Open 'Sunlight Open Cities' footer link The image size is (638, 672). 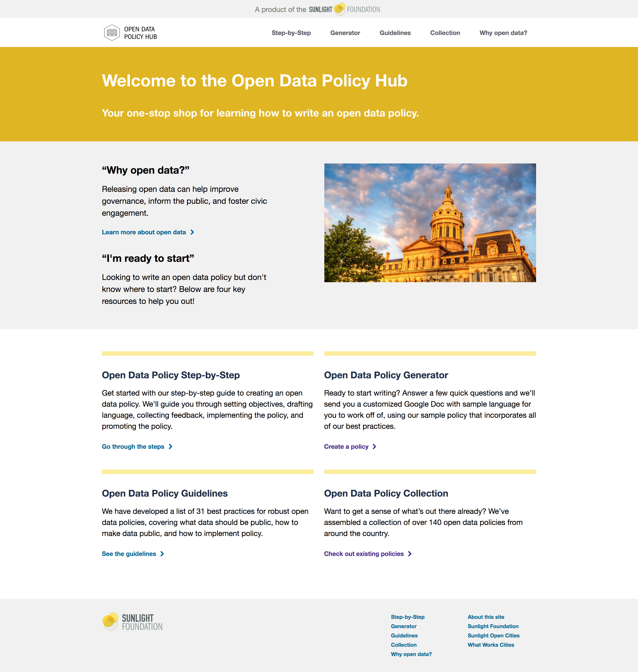pyautogui.click(x=494, y=636)
